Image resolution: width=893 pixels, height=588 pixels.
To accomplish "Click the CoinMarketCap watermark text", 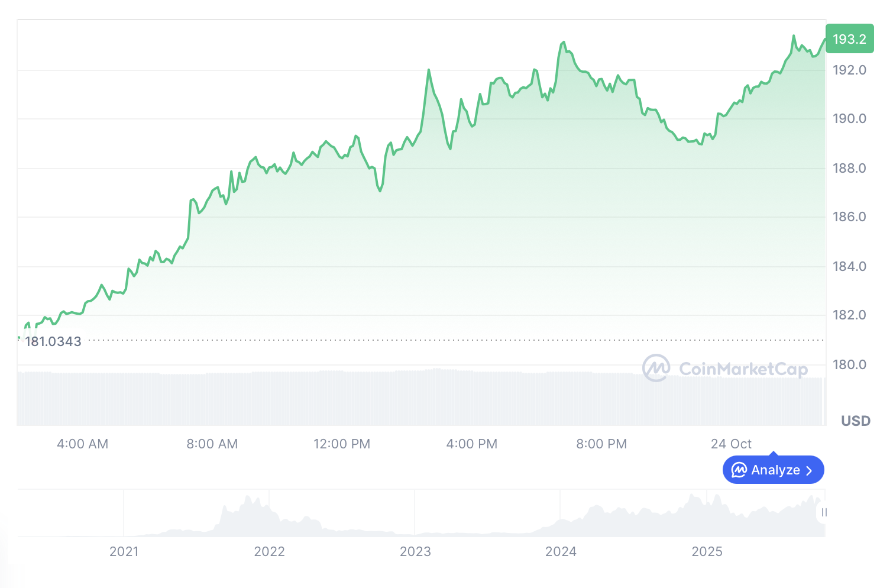I will (x=743, y=369).
